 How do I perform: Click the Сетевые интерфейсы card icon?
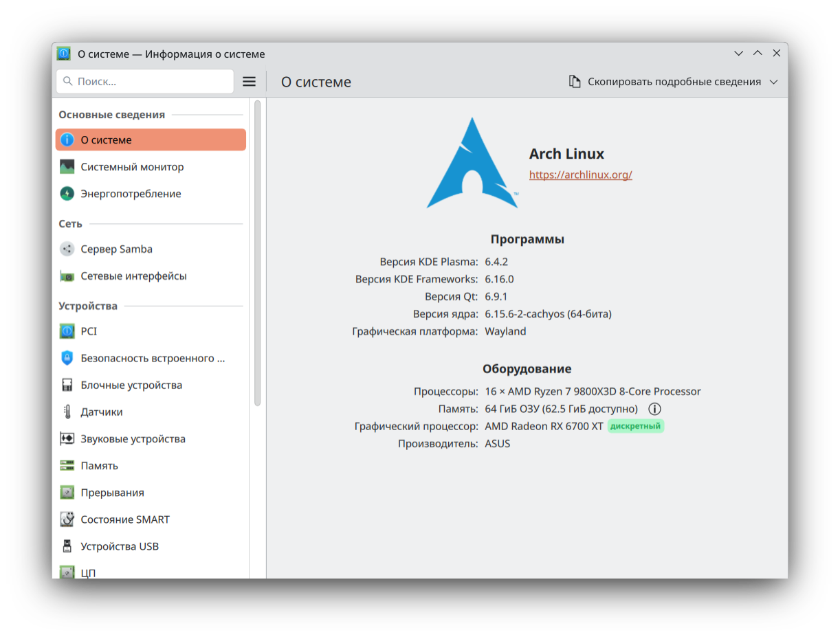tap(67, 276)
